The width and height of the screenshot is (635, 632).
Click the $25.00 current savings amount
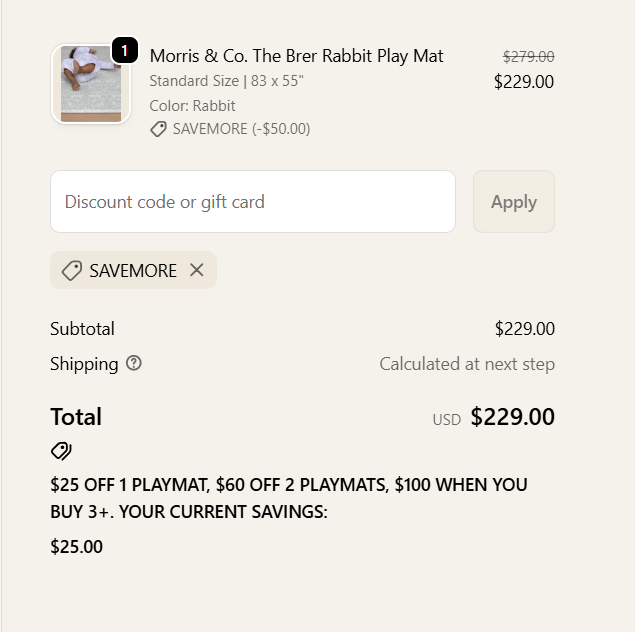pos(76,547)
